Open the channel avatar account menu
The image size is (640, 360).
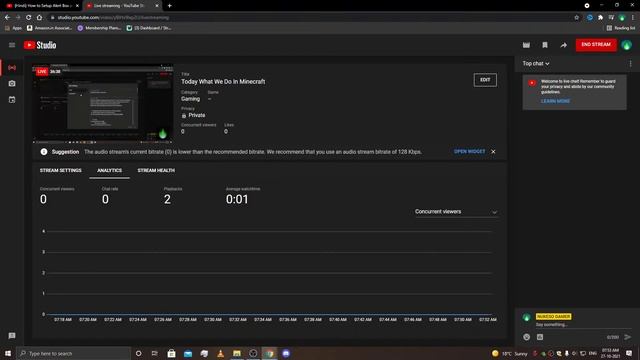tap(627, 45)
